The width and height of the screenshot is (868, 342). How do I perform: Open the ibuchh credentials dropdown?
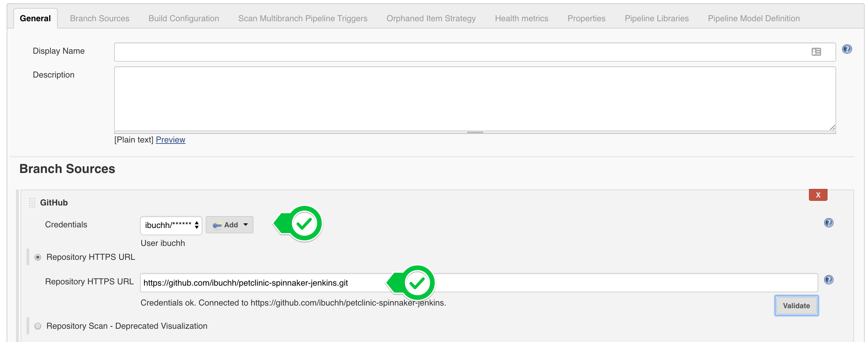click(x=171, y=225)
